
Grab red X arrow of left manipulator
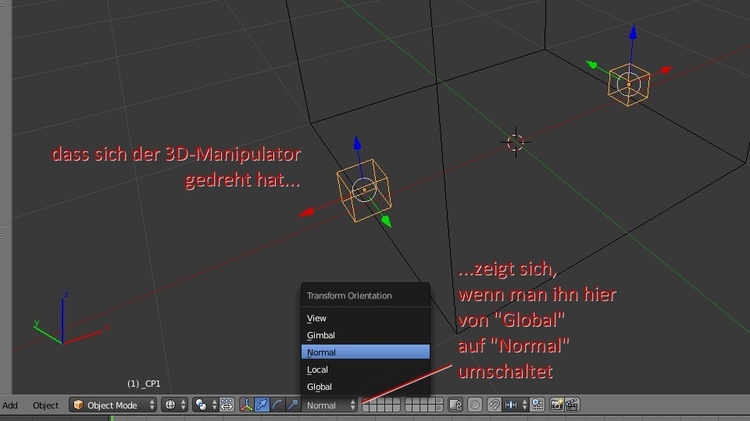point(307,212)
